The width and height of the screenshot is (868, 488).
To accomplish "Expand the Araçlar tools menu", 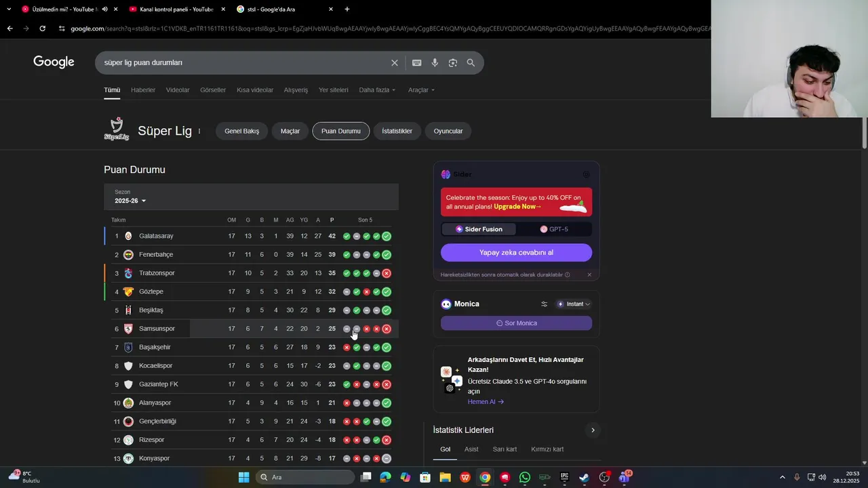I will pyautogui.click(x=421, y=90).
